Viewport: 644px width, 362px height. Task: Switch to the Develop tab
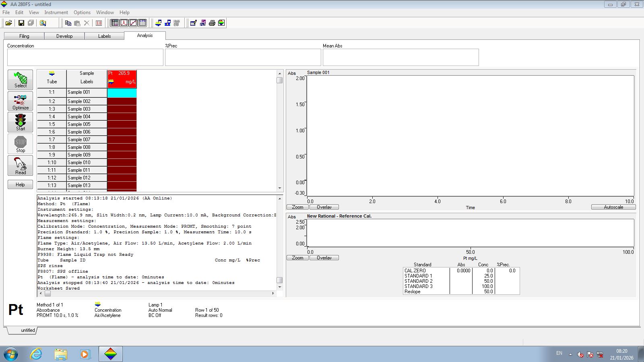(x=64, y=36)
